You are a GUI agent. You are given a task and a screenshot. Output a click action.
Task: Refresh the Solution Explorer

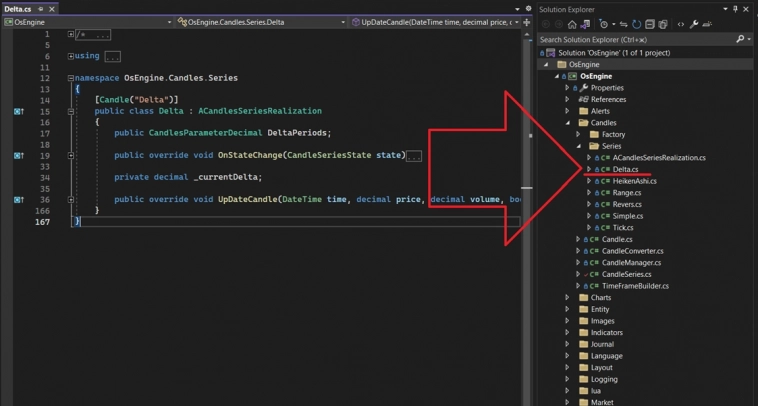click(637, 24)
